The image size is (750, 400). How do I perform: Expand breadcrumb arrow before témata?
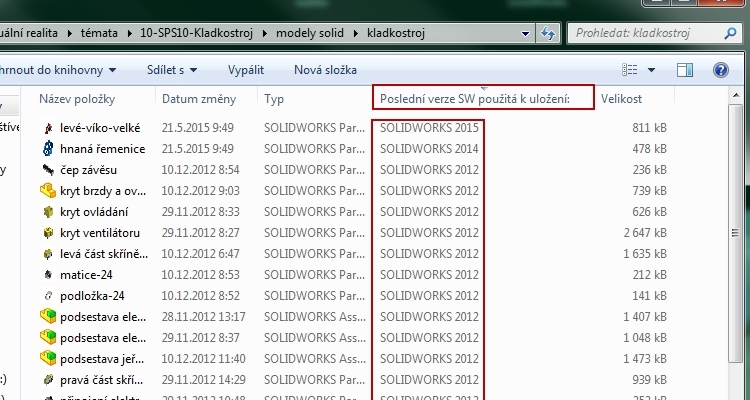point(70,33)
